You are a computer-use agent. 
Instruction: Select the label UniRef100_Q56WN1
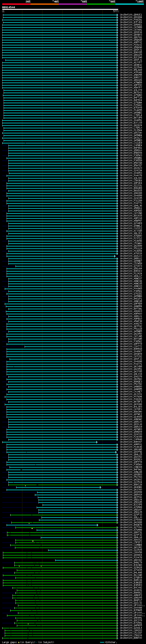[131, 158]
